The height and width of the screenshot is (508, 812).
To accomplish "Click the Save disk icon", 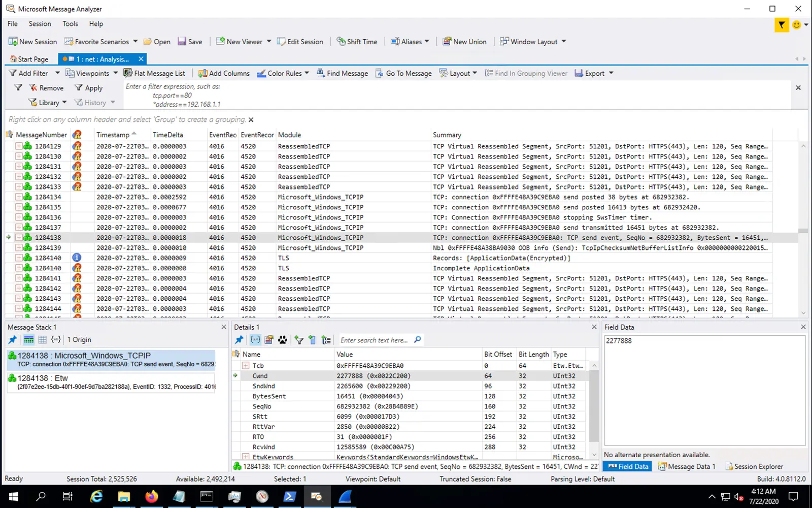I will click(x=182, y=42).
